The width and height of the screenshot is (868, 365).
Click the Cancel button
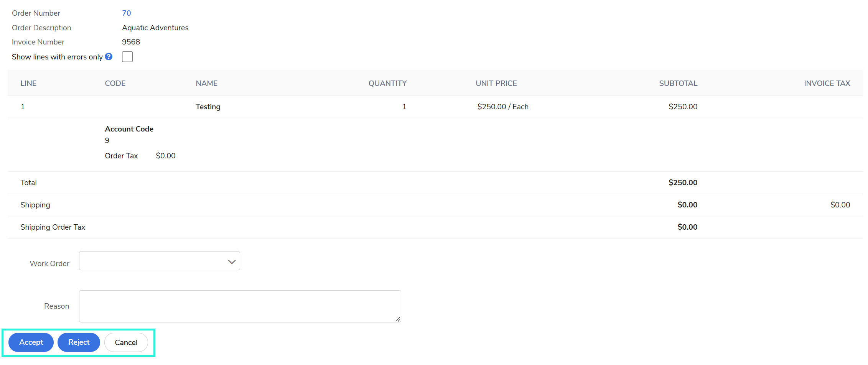coord(126,342)
